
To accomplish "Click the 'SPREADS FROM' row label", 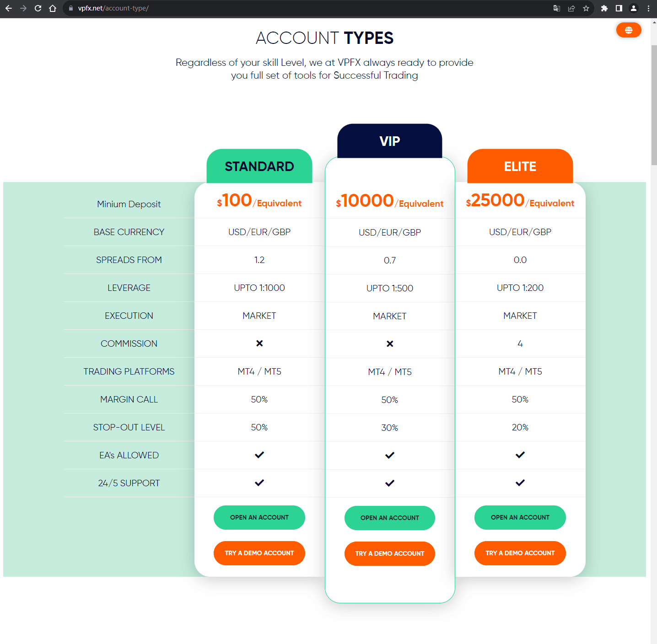I will click(x=129, y=260).
